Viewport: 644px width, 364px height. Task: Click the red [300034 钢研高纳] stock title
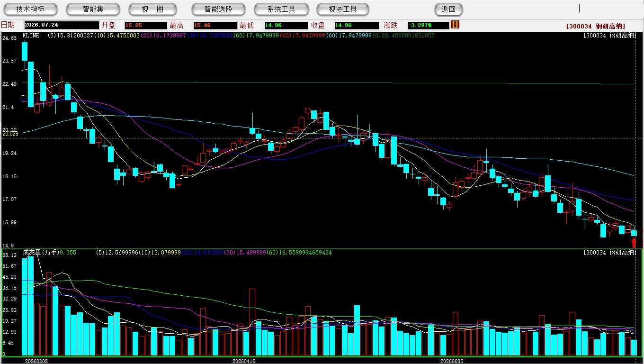click(596, 26)
